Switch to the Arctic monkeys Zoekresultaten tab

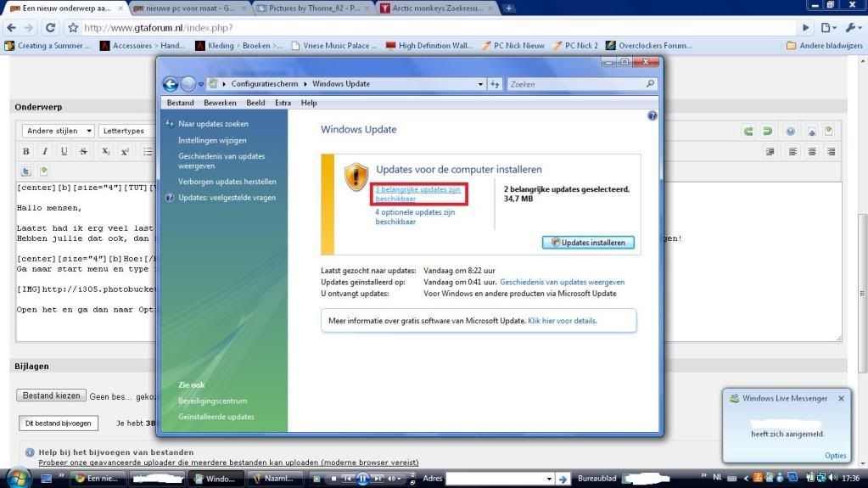(437, 8)
